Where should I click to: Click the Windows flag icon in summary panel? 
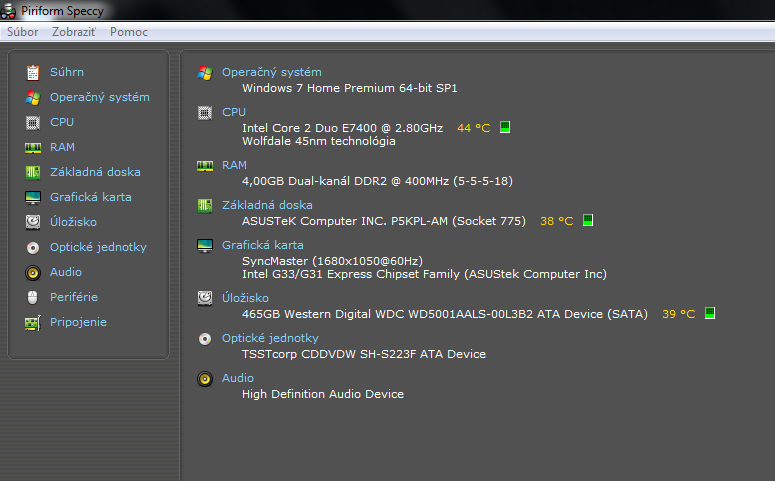205,73
